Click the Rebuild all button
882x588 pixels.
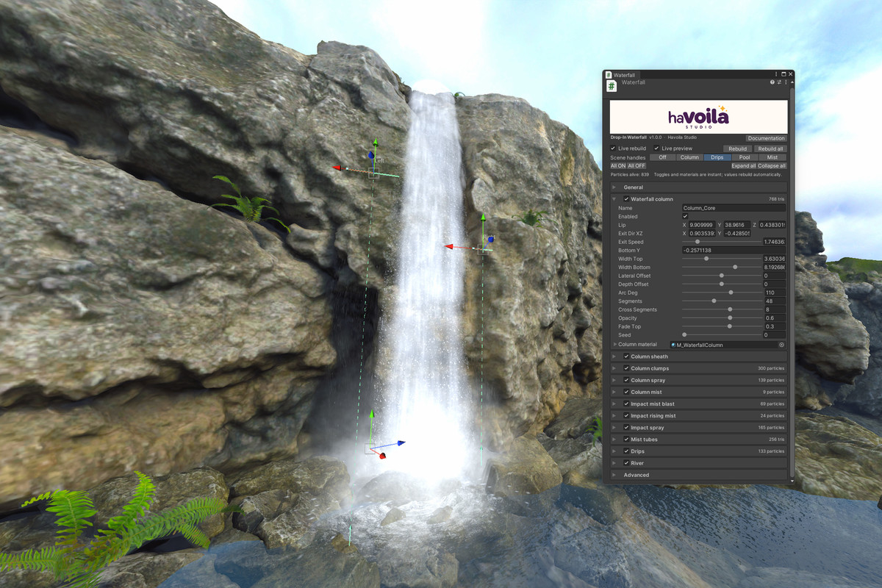coord(771,148)
